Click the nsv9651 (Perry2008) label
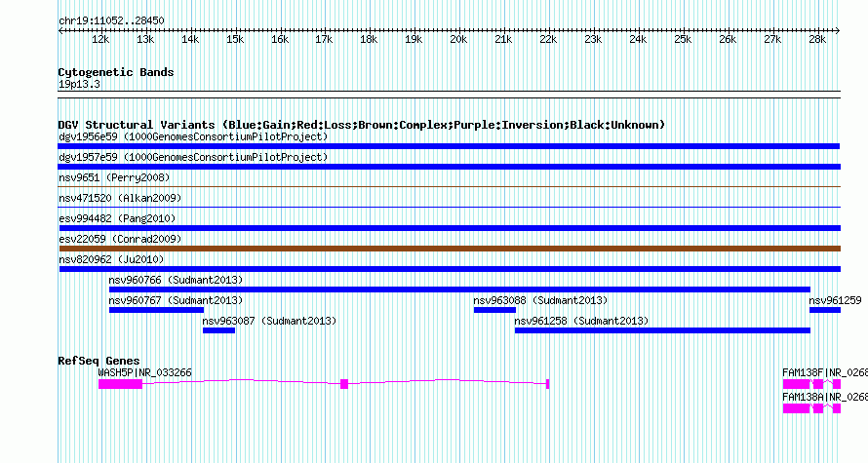 pyautogui.click(x=114, y=177)
